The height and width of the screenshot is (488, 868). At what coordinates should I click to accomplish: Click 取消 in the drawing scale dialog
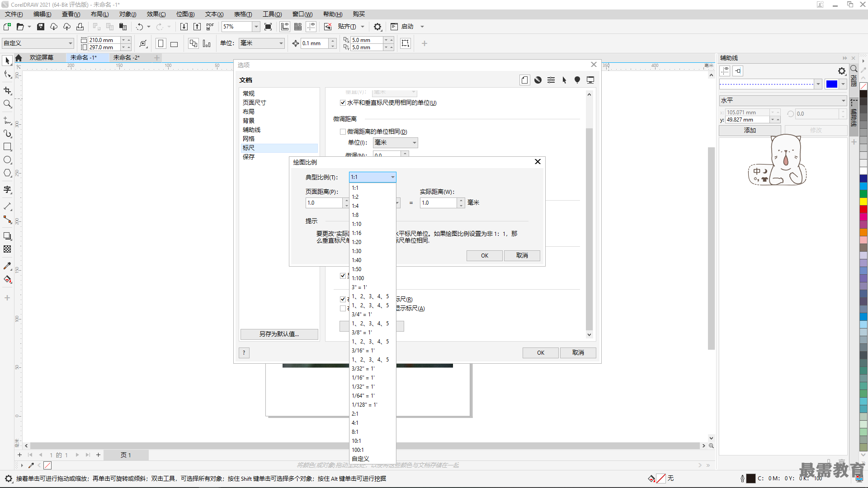coord(522,256)
